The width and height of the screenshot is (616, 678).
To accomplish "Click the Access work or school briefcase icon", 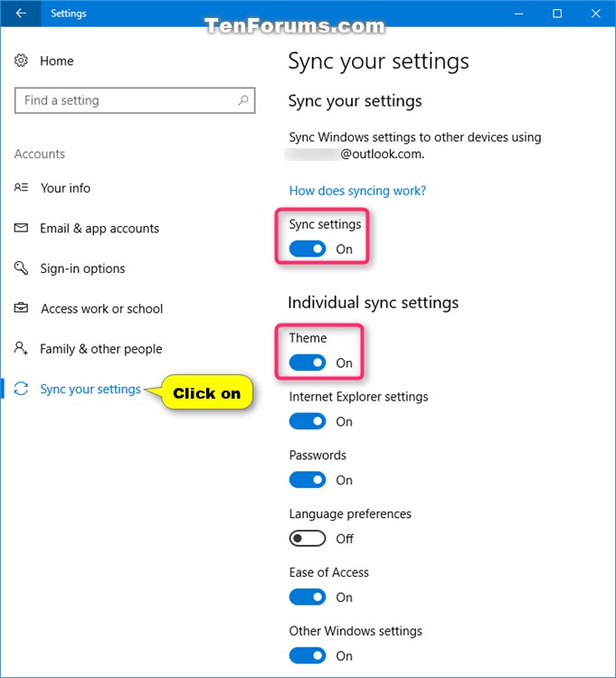I will tap(21, 308).
